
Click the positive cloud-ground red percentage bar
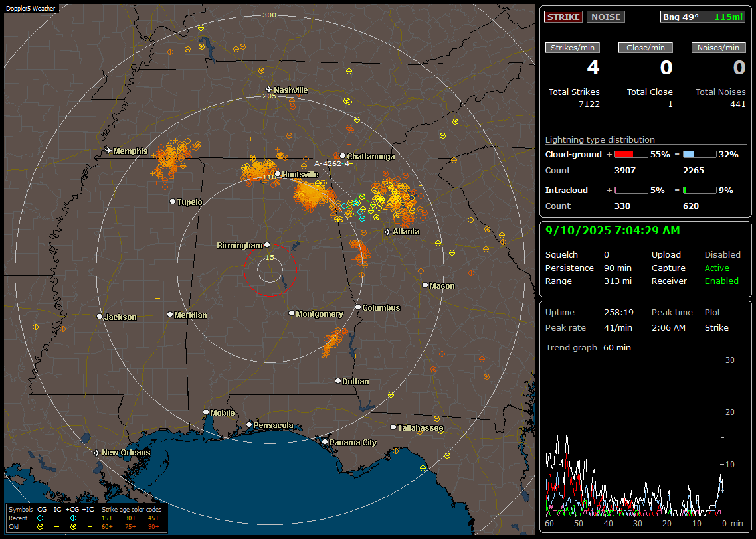631,155
